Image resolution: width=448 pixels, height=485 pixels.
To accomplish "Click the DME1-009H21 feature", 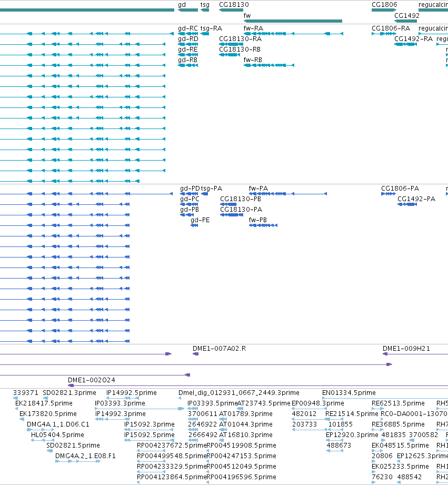I will click(x=415, y=354).
